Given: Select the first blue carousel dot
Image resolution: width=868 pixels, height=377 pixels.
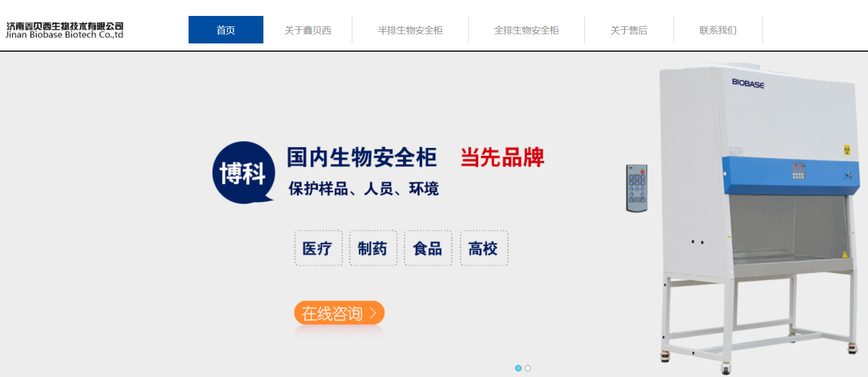Looking at the screenshot, I should coord(518,368).
